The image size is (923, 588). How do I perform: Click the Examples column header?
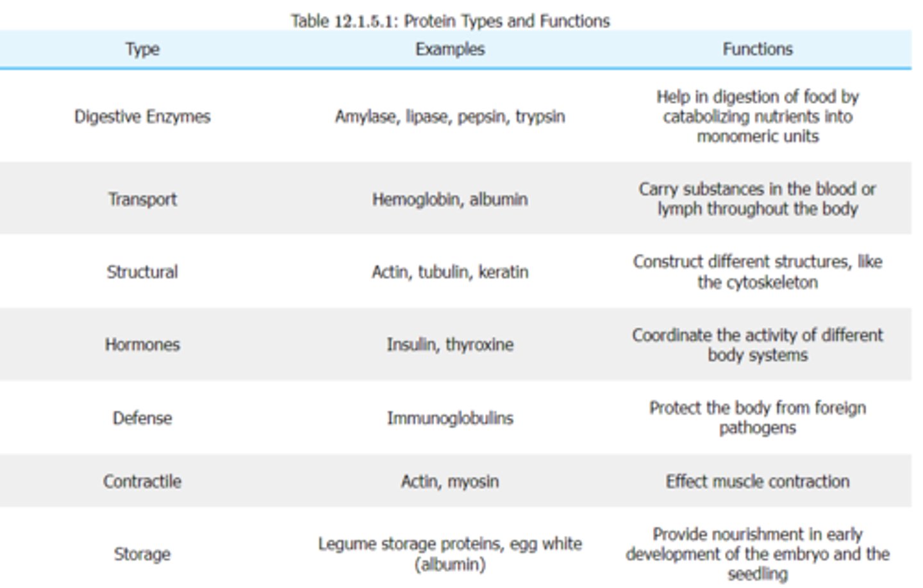(x=450, y=49)
